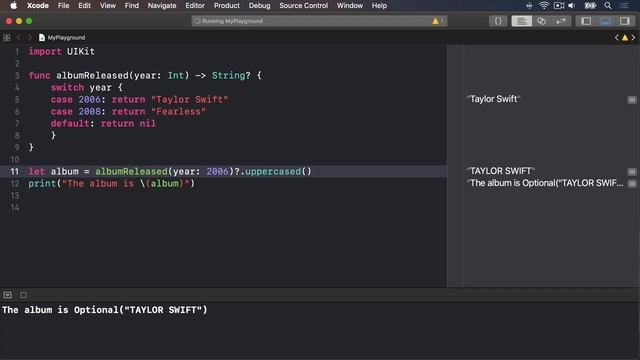
Task: Click the warning triangle in activity bar
Action: pos(436,21)
